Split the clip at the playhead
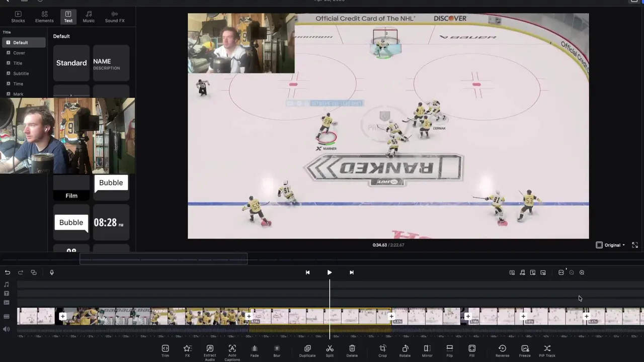The width and height of the screenshot is (644, 362). click(x=330, y=351)
